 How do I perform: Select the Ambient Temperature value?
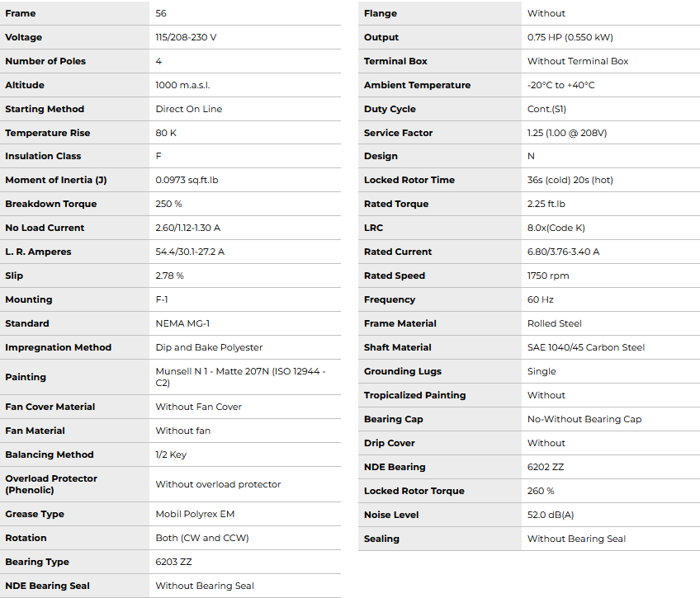coord(560,86)
